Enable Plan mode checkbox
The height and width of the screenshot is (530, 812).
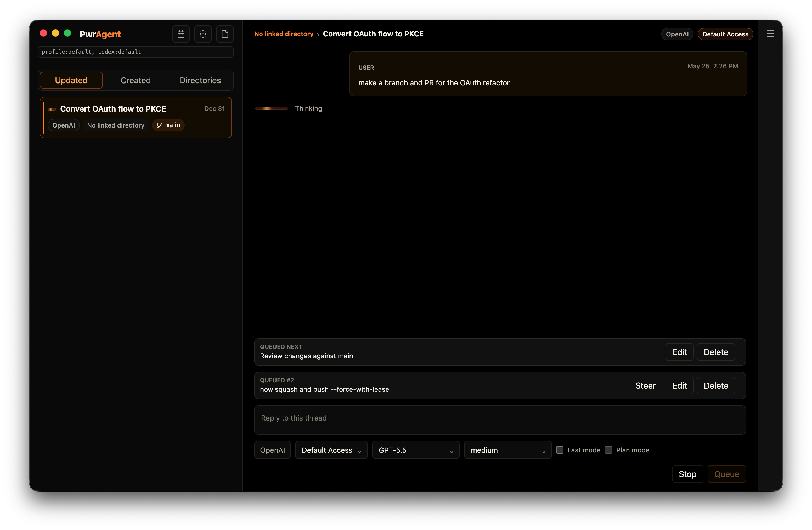609,450
